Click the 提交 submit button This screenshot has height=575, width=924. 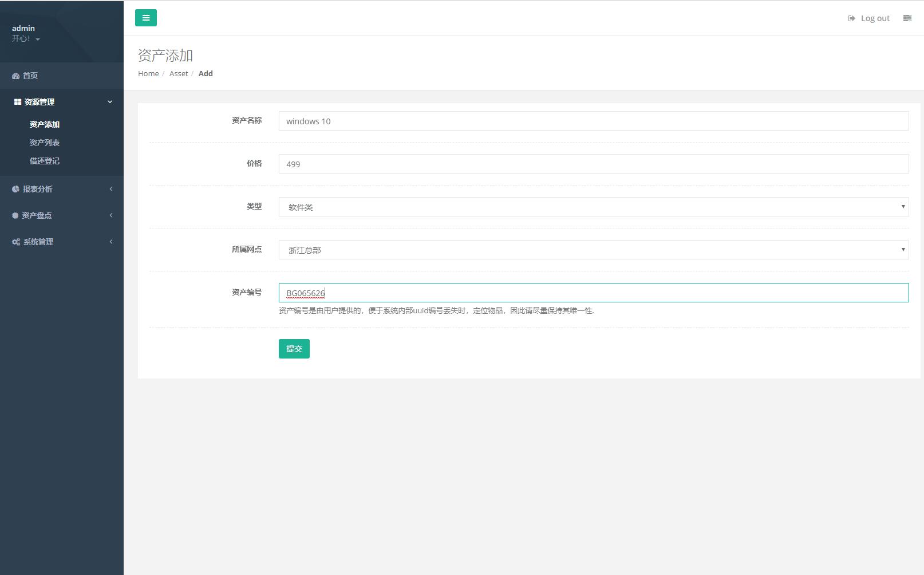coord(294,349)
